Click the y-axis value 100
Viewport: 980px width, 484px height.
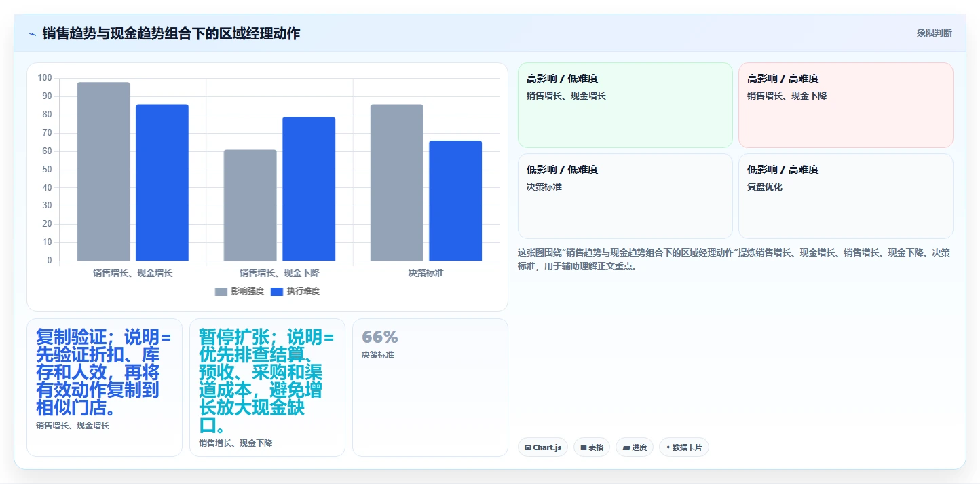(45, 78)
